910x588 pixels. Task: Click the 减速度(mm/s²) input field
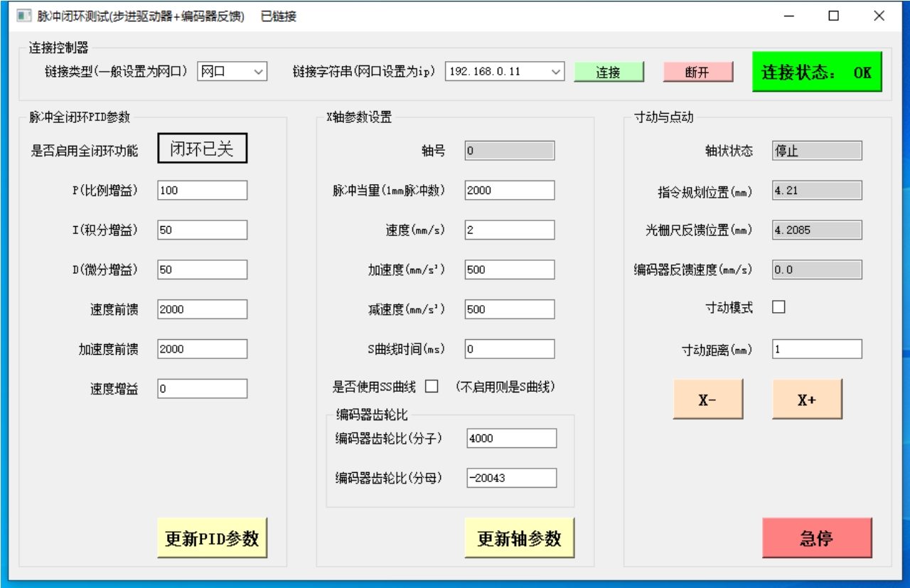tap(510, 309)
